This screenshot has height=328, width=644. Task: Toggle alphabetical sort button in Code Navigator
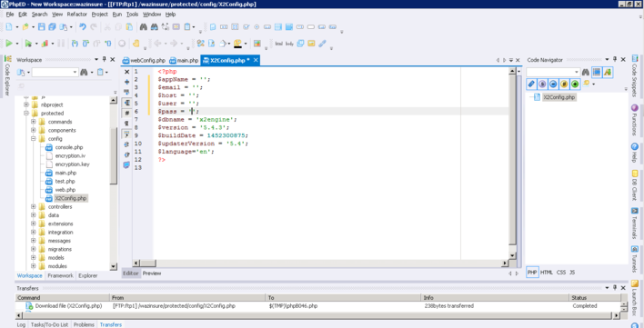coord(608,72)
